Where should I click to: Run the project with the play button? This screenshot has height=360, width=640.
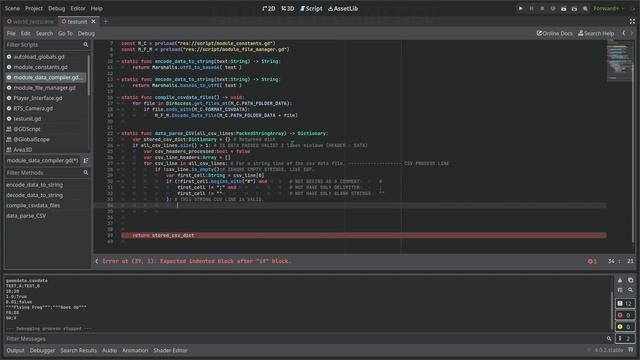click(x=520, y=9)
